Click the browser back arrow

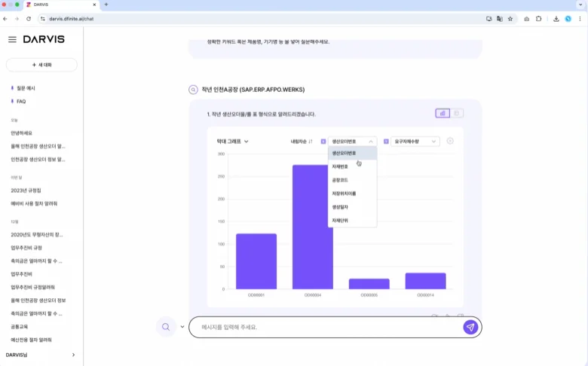[x=6, y=18]
